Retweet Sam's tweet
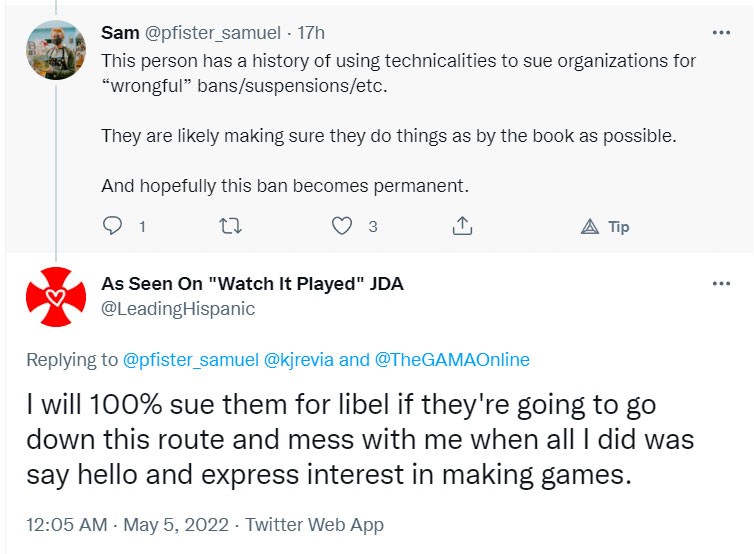Viewport: 754px width, 554px height. coord(230,226)
